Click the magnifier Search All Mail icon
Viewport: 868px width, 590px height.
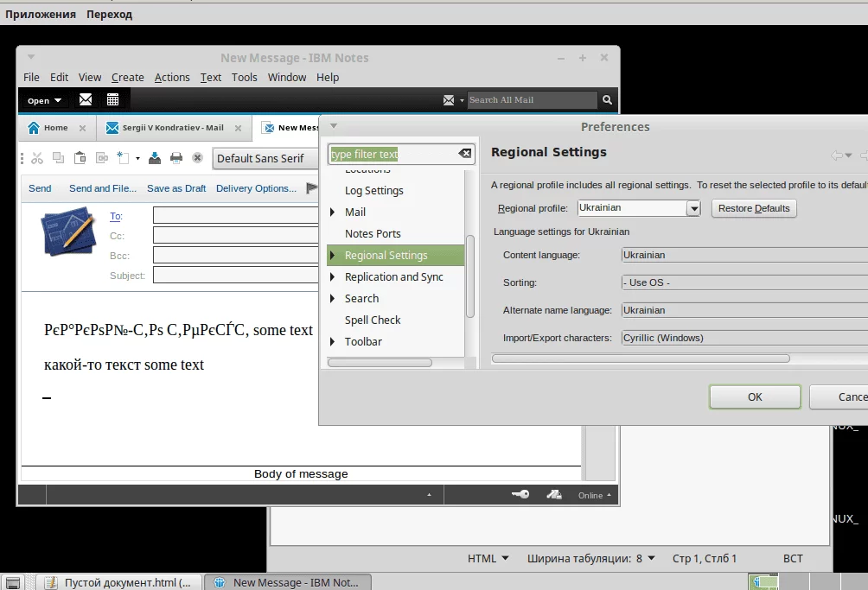coord(608,100)
